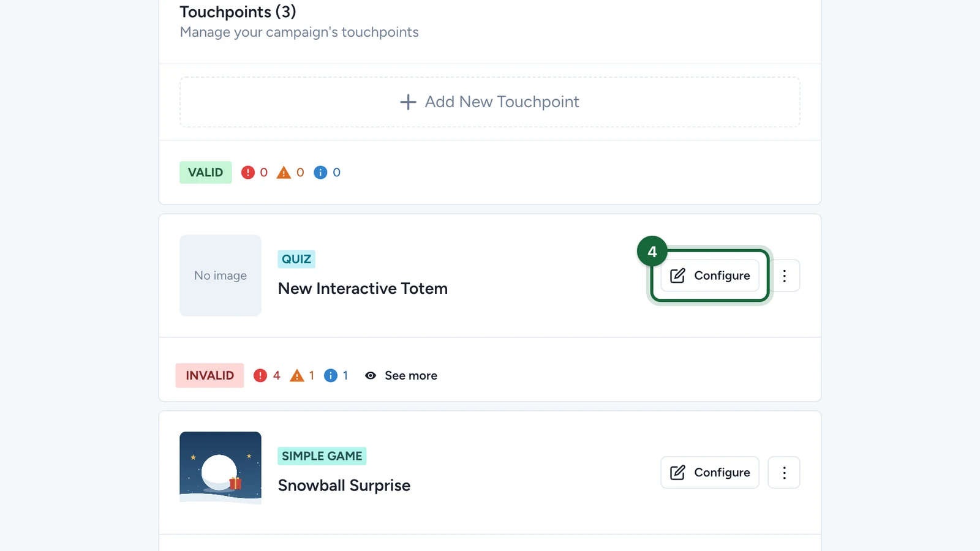Click the red error icon showing 4

260,376
